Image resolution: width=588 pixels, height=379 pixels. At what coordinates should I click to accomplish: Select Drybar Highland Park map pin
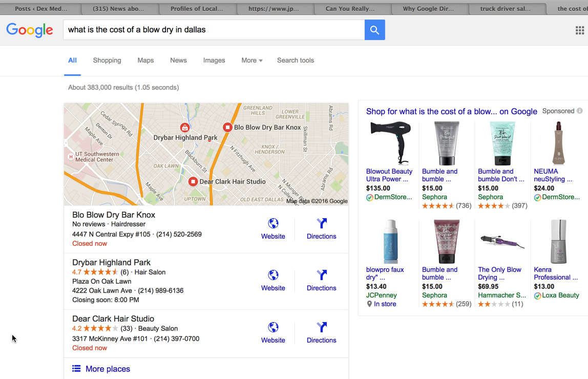184,128
